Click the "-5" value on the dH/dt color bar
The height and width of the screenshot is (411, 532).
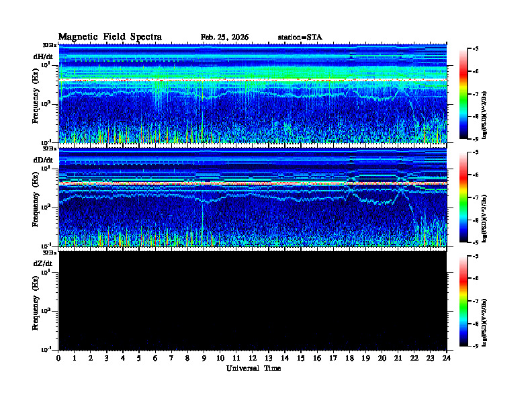click(x=476, y=49)
